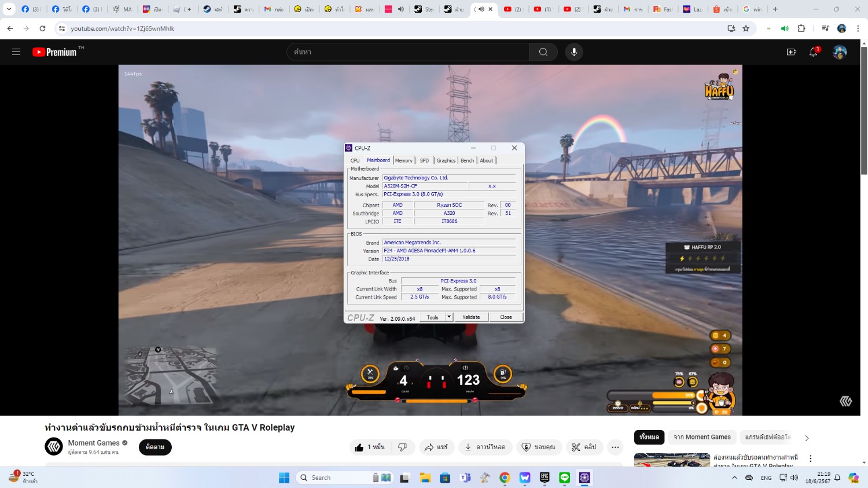Open the Chrome media control button
868x488 pixels.
coord(826,28)
